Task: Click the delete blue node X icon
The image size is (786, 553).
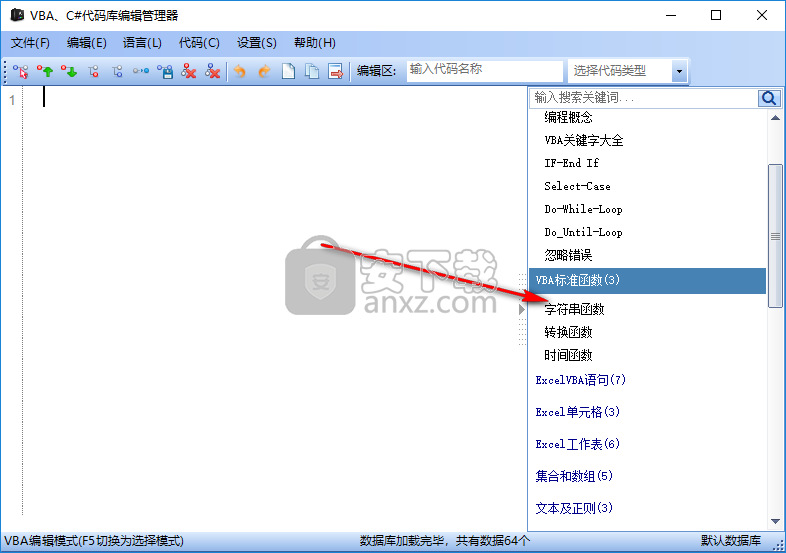Action: point(213,72)
